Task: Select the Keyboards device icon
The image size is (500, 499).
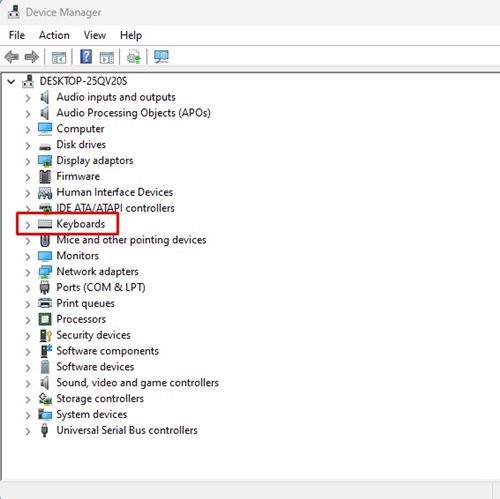Action: coord(45,224)
